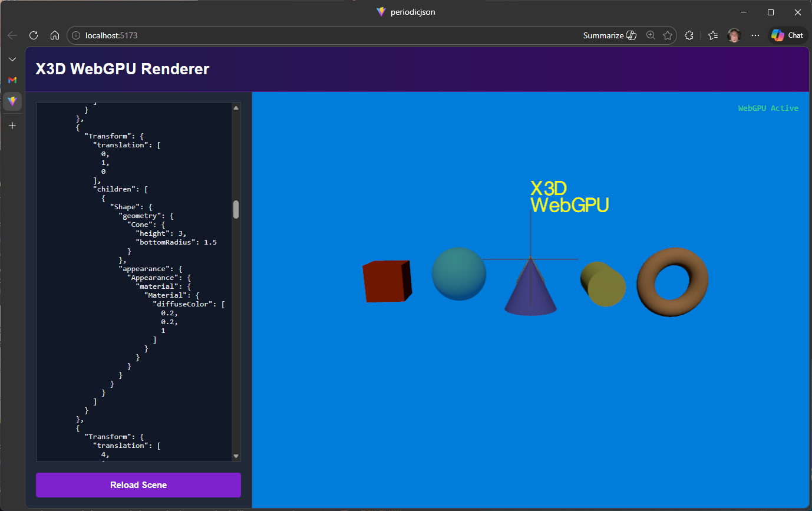Click the red cube in the scene
This screenshot has height=511, width=812.
click(387, 281)
